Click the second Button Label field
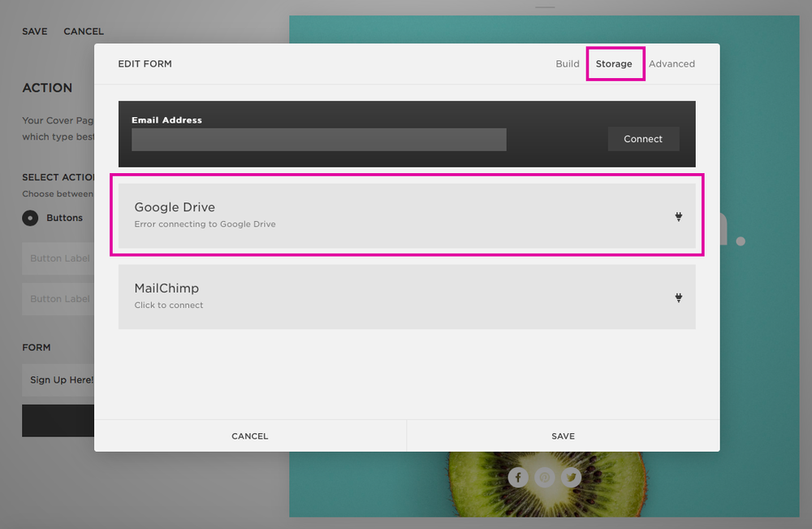 click(x=61, y=298)
